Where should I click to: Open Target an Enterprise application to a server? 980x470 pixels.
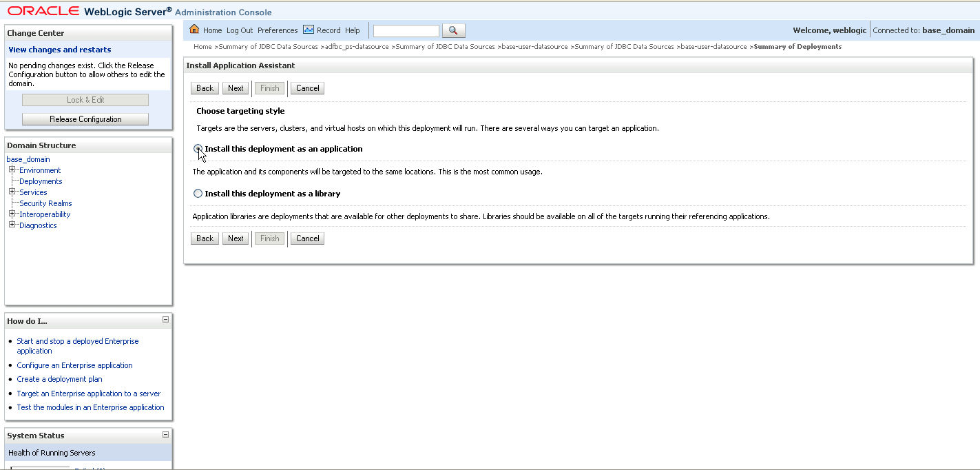(x=88, y=394)
